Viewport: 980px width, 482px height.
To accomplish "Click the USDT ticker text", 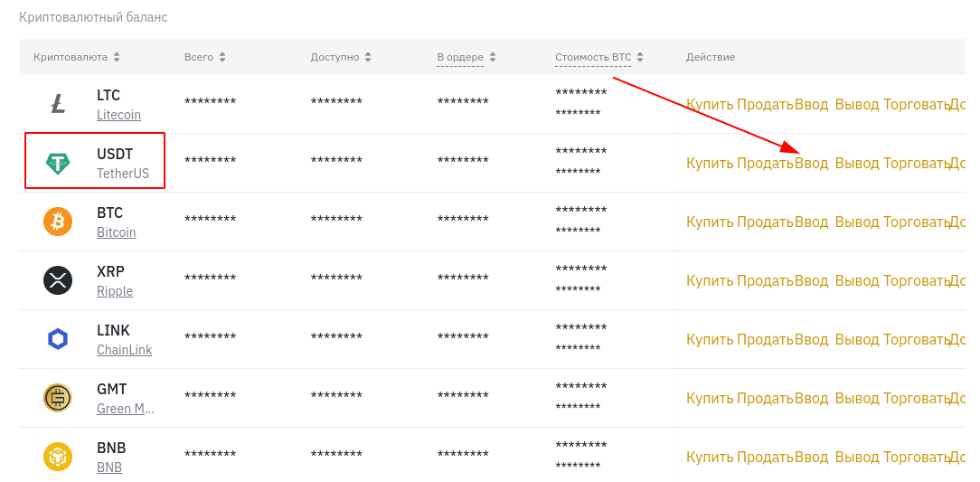I will click(115, 155).
